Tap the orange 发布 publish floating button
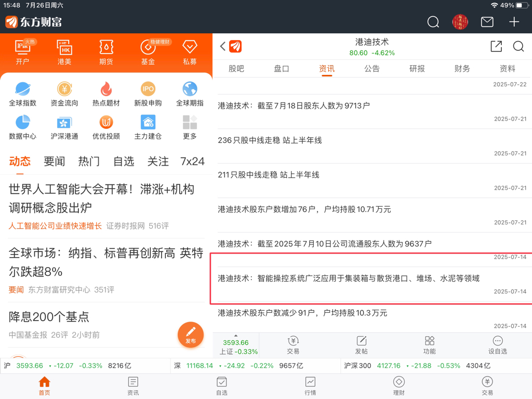The height and width of the screenshot is (399, 532). point(191,335)
